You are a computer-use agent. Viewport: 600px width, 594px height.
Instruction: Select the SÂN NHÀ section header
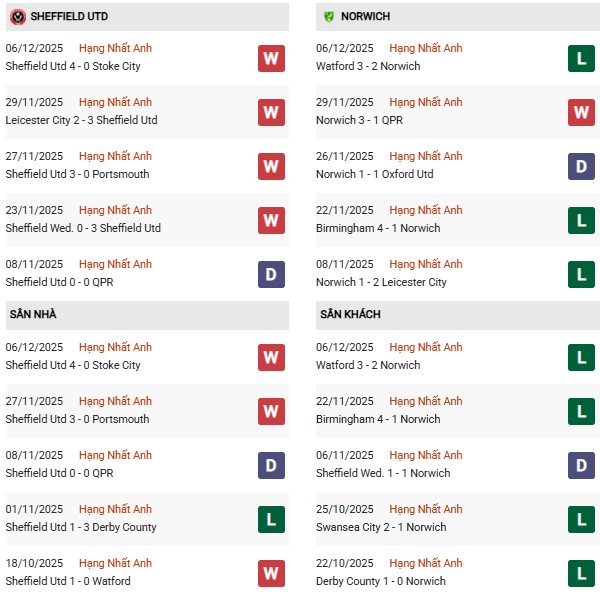pyautogui.click(x=33, y=314)
